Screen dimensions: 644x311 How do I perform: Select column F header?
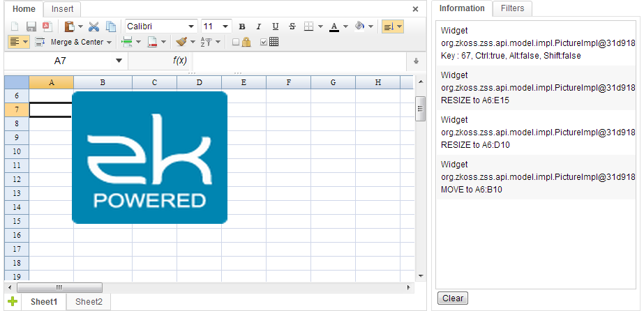[x=288, y=82]
